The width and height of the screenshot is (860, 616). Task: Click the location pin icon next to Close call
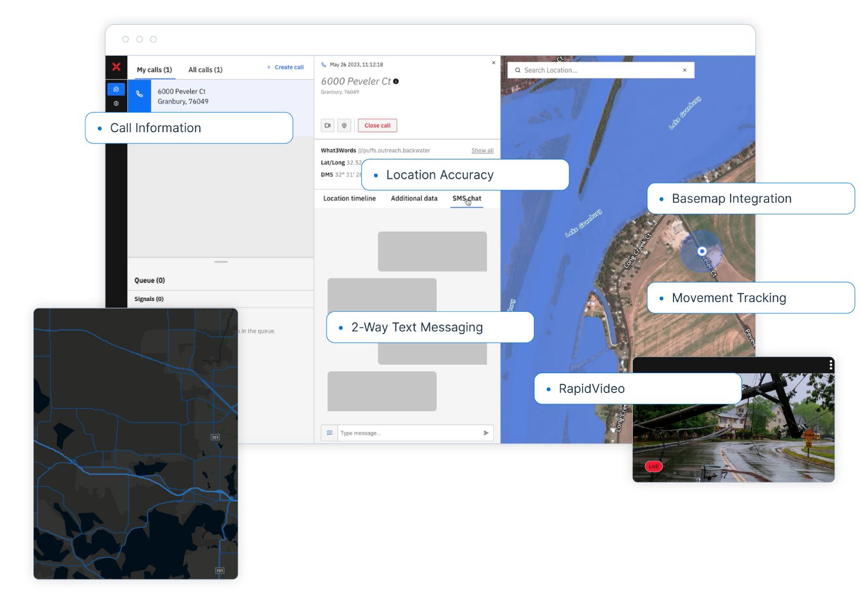coord(344,125)
